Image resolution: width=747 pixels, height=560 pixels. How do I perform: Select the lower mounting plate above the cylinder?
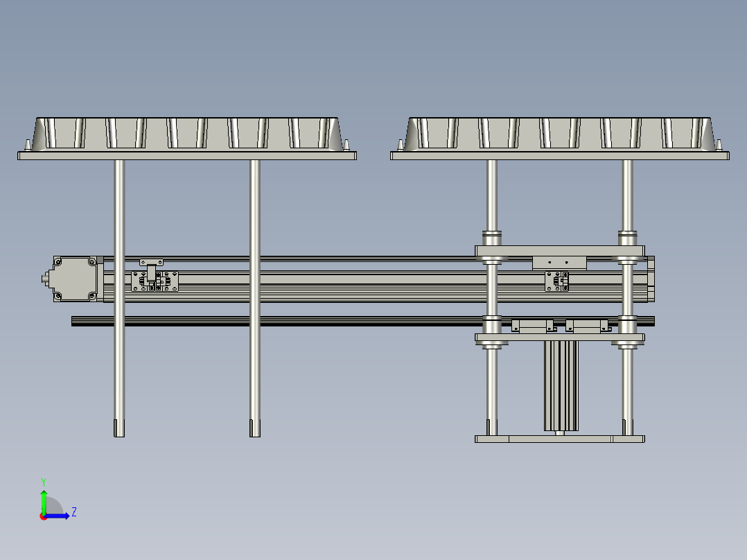pyautogui.click(x=560, y=338)
